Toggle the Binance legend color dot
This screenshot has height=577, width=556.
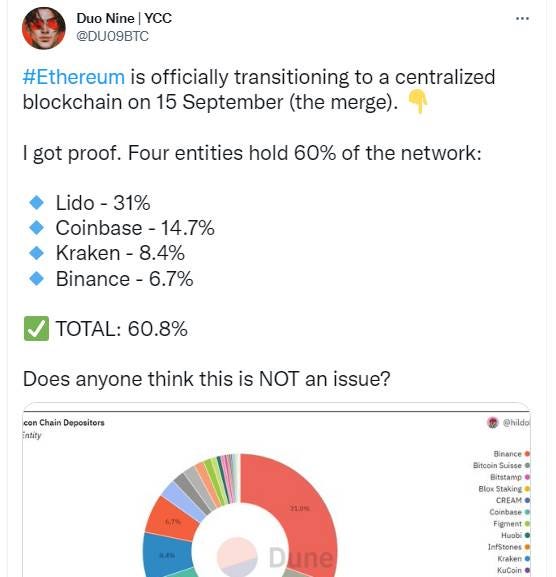point(527,454)
